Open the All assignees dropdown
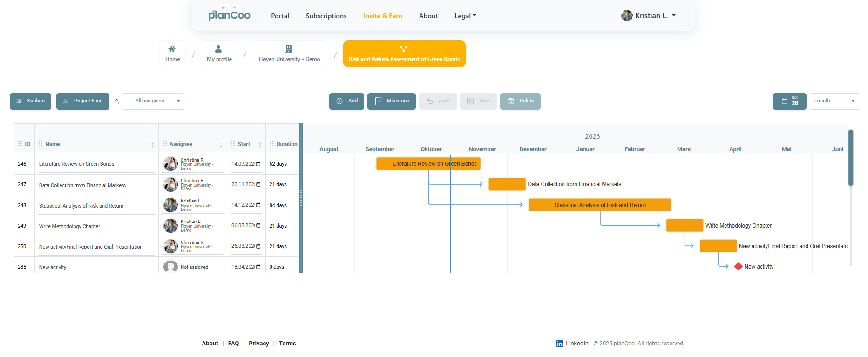The width and height of the screenshot is (868, 357). pyautogui.click(x=153, y=101)
